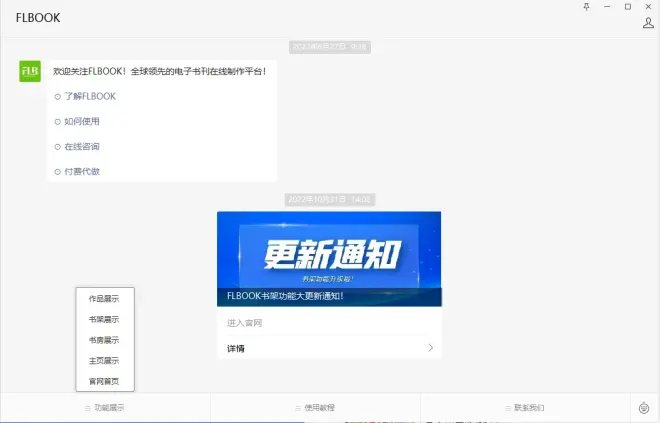Open the FLBOOK书架功能大更新通知 article title
Screen dimensions: 660x423
click(x=286, y=297)
